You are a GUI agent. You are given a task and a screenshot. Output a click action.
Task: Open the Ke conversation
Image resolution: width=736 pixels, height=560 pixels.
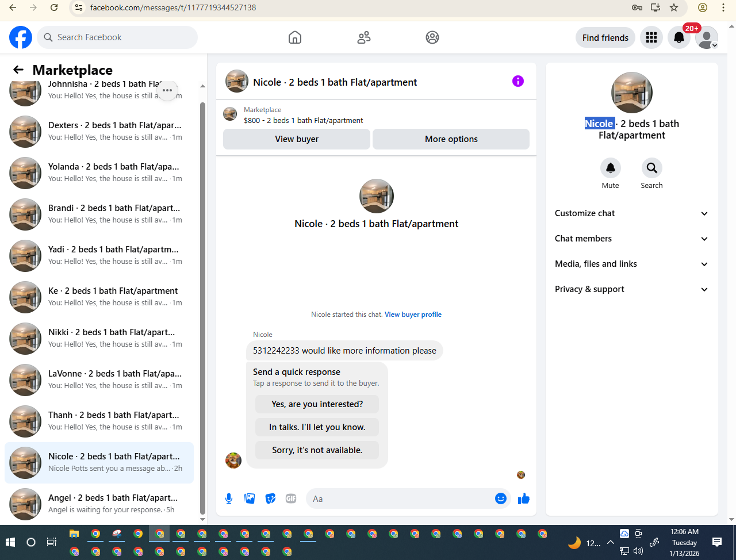coord(99,297)
